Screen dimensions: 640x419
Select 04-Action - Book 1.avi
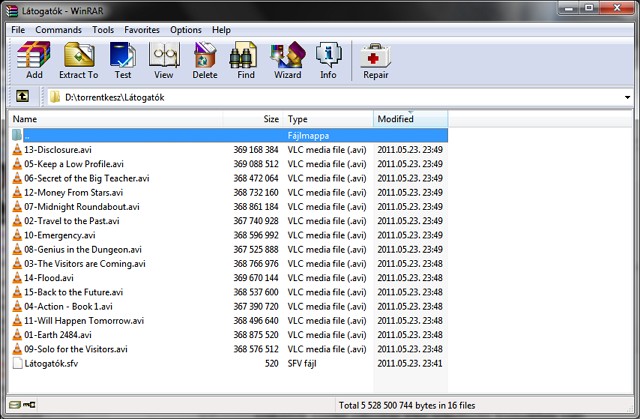click(x=68, y=306)
